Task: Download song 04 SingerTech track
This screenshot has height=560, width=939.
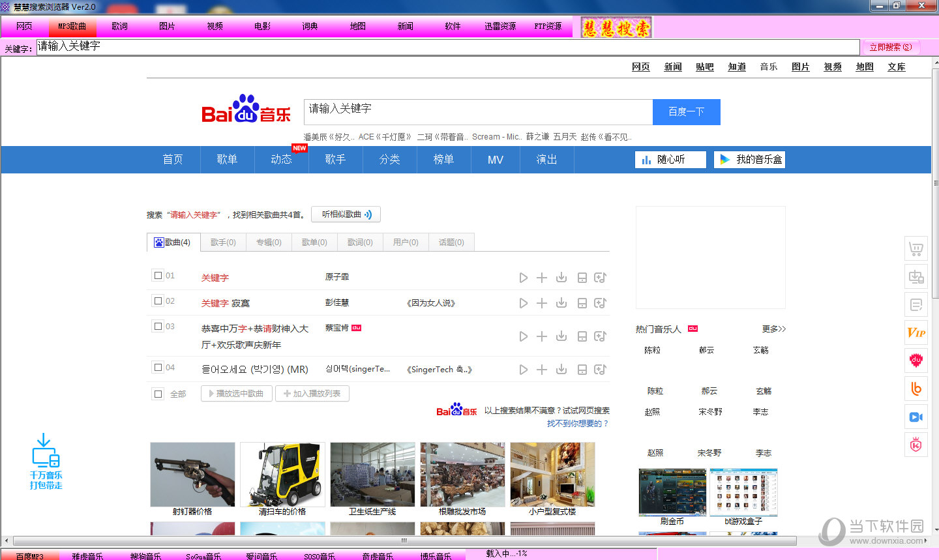Action: click(x=561, y=370)
